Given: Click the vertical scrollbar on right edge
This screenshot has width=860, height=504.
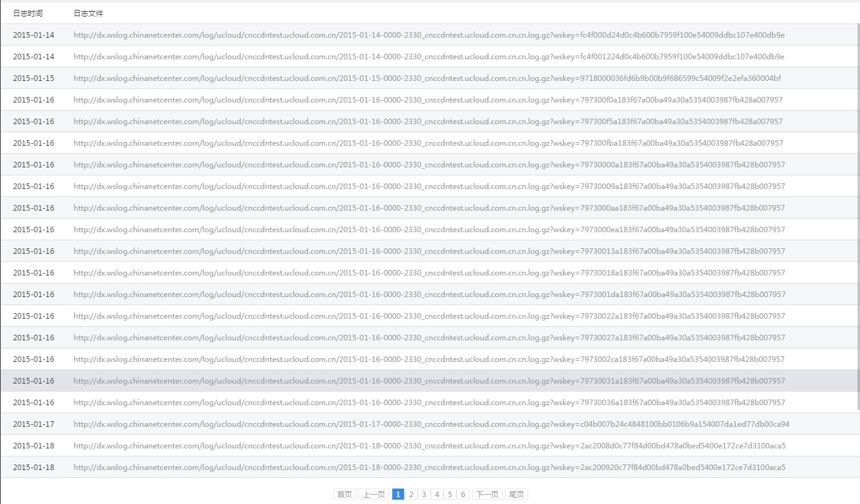Looking at the screenshot, I should point(858,216).
